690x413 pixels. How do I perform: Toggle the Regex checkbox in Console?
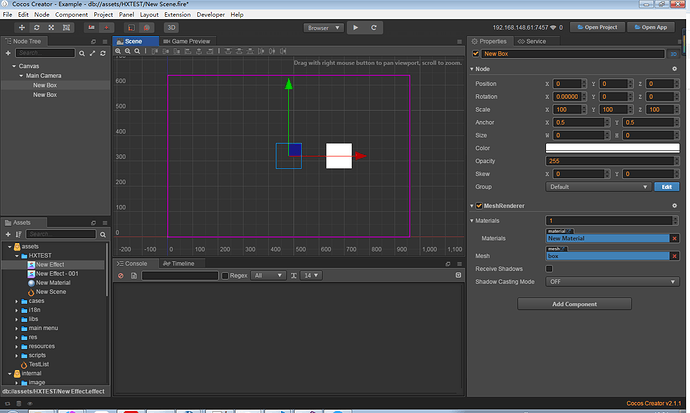(226, 275)
